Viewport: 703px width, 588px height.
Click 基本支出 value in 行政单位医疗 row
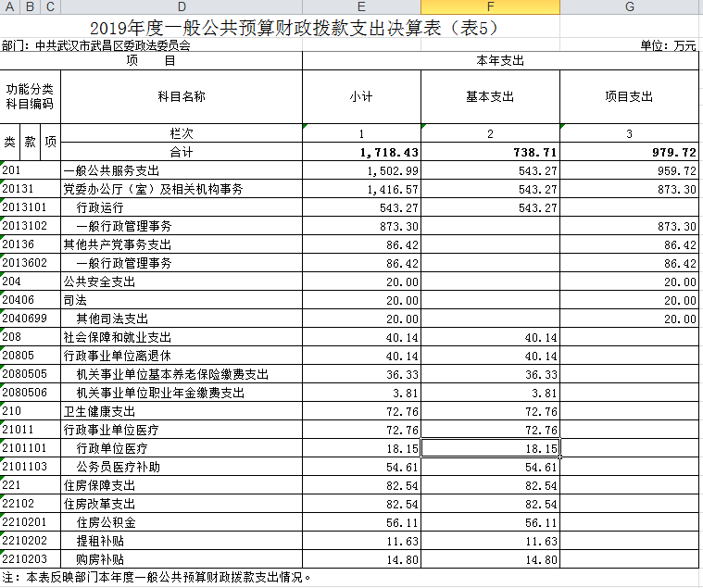pyautogui.click(x=490, y=448)
